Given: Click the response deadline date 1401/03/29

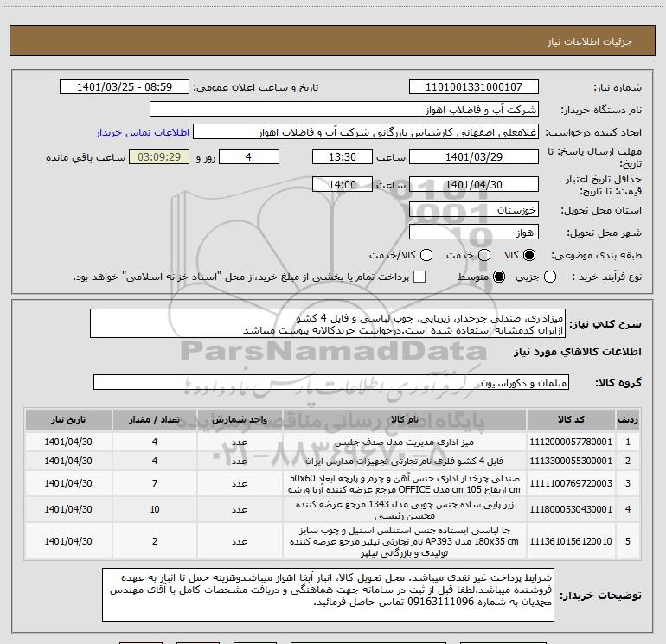Looking at the screenshot, I should (474, 156).
